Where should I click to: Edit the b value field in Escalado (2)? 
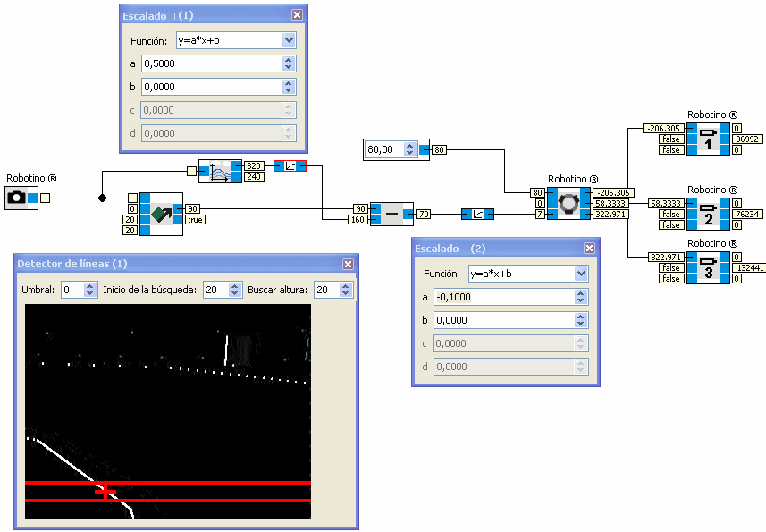point(501,320)
